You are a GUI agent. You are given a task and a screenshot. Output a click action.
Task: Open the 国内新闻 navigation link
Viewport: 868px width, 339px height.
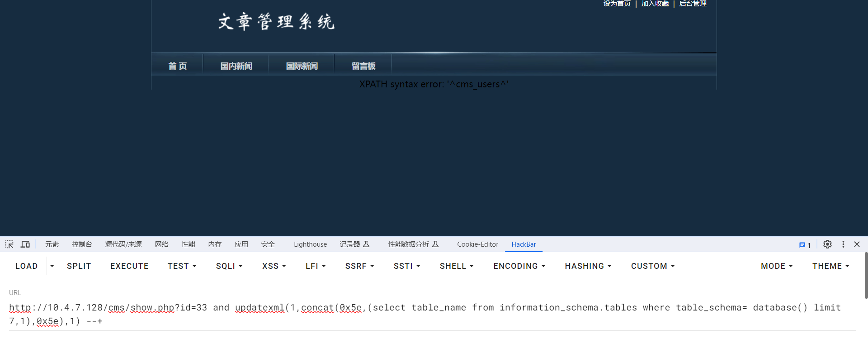236,66
